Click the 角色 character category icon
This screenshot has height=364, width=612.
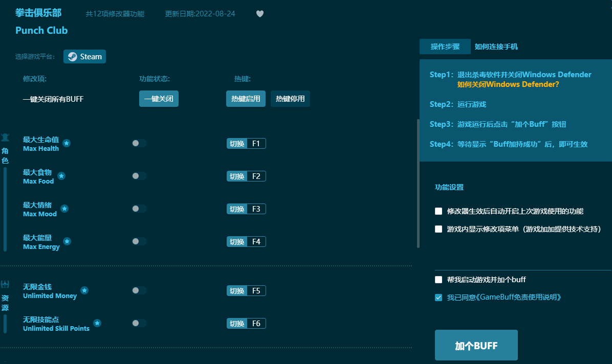tap(5, 138)
